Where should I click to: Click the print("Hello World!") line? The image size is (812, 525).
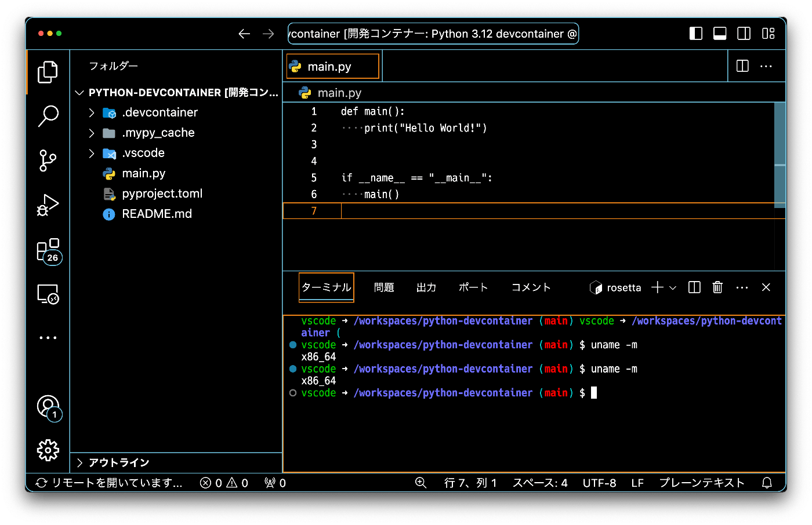click(414, 128)
